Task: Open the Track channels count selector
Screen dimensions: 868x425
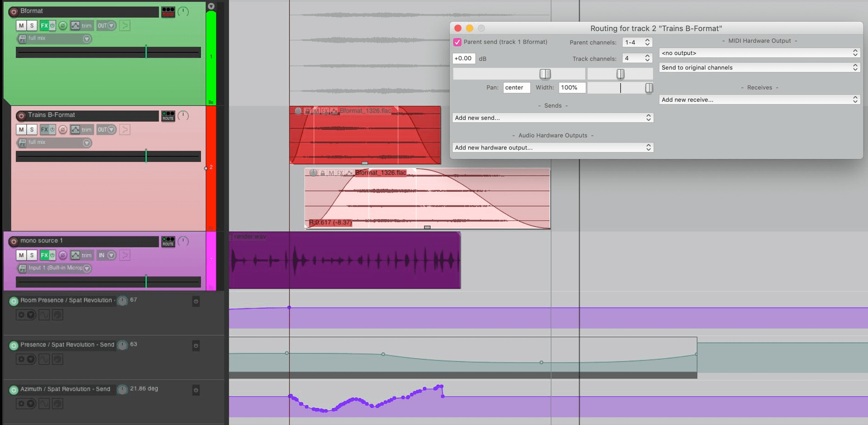Action: coord(637,58)
